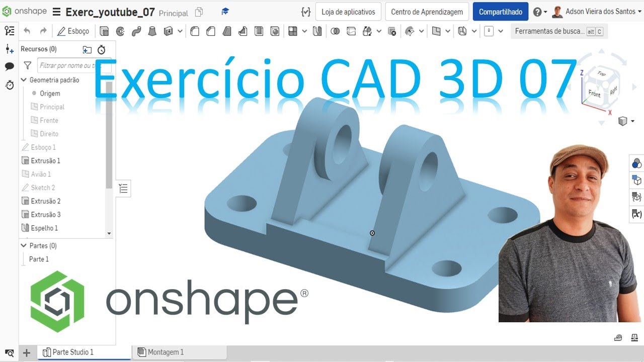Screen dimensions: 644x362
Task: Expand the pattern tools dropdown arrow
Action: point(304,31)
